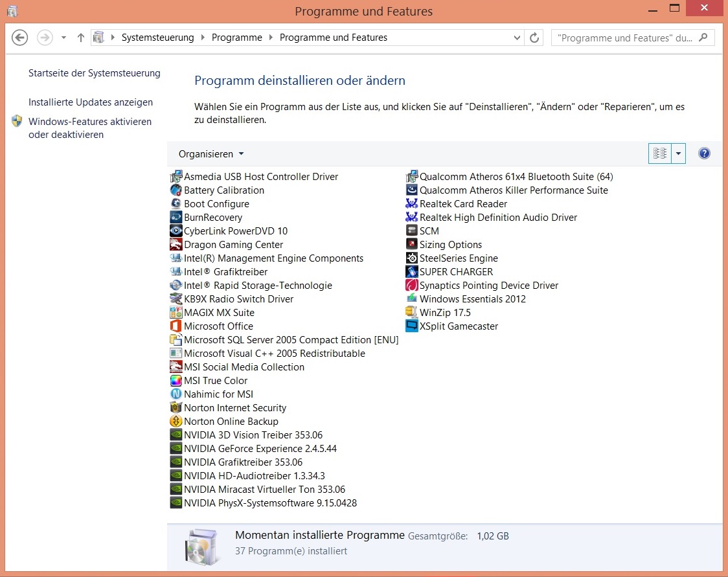This screenshot has width=728, height=577.
Task: Select MSI Social Media Collection entry
Action: point(237,367)
